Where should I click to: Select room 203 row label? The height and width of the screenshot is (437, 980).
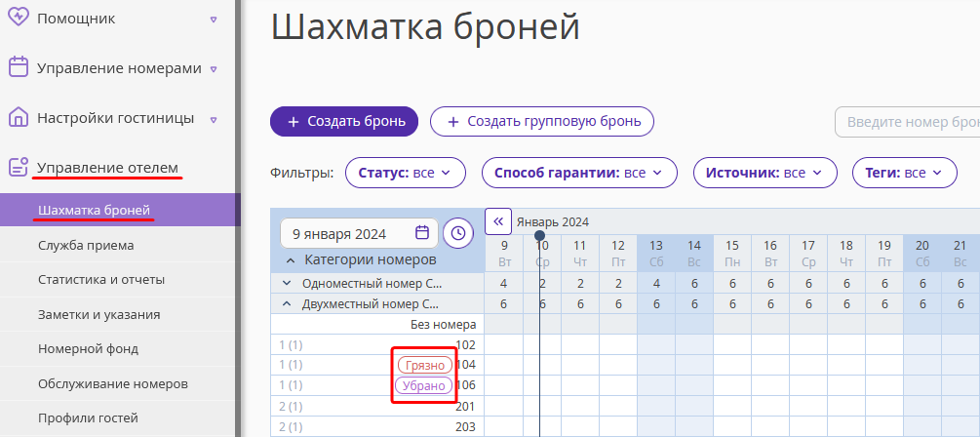pyautogui.click(x=466, y=427)
